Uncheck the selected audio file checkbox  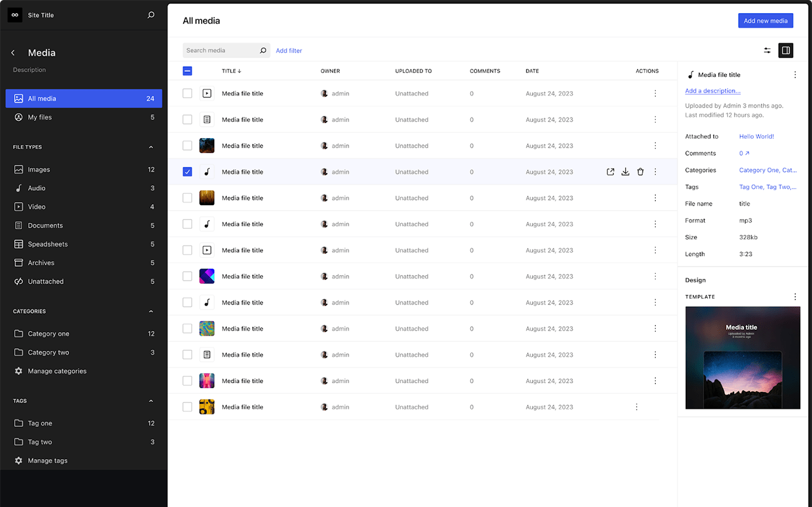[187, 172]
